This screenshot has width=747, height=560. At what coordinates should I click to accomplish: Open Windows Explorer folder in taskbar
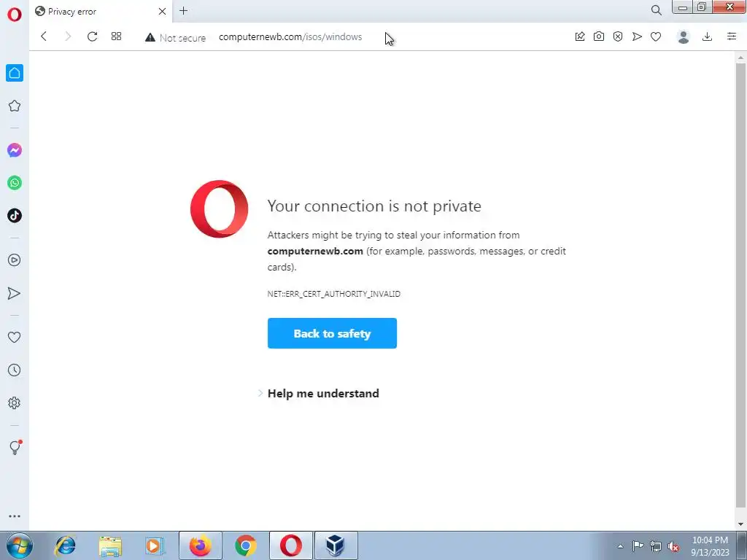110,545
